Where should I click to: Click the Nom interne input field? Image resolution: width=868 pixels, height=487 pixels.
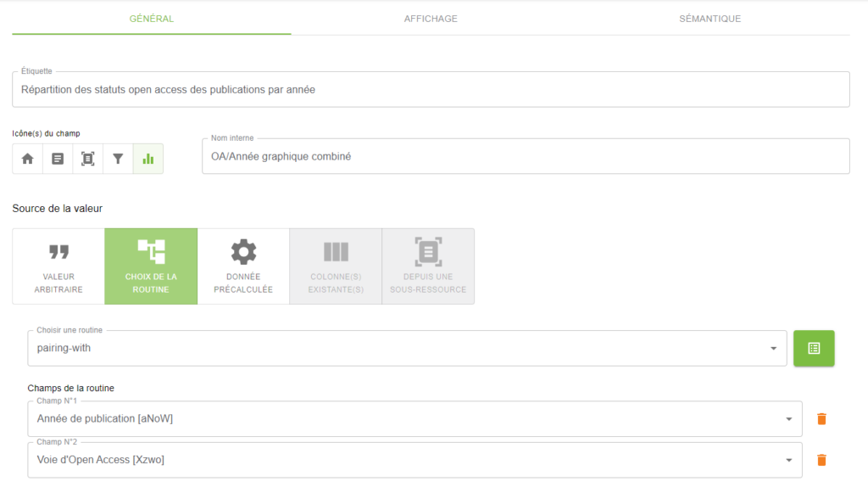point(526,156)
